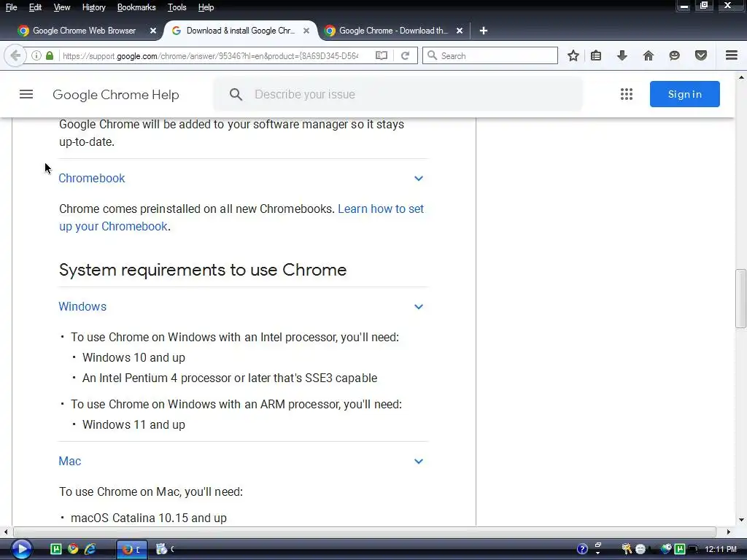Viewport: 747px width, 560px height.
Task: Click the help search magnifier icon
Action: click(236, 94)
